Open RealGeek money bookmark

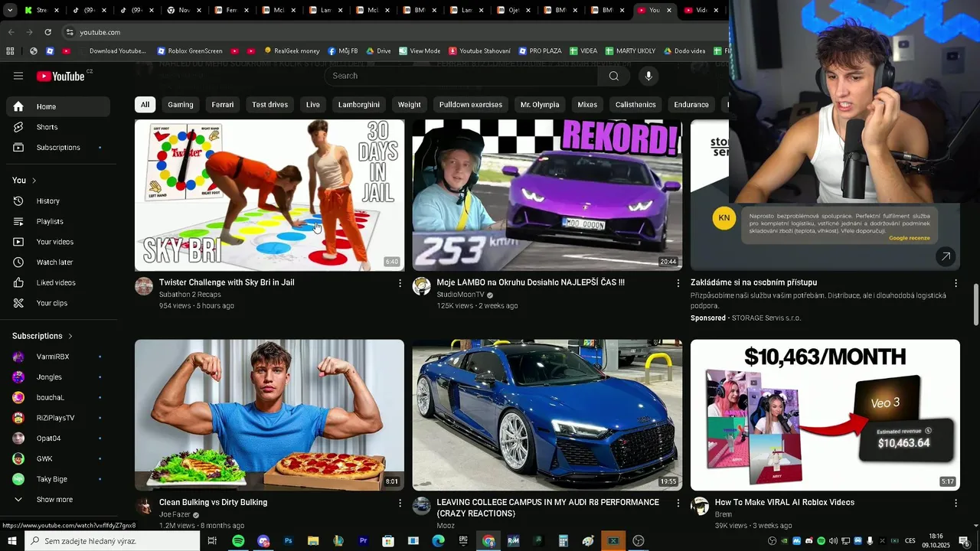pos(292,51)
